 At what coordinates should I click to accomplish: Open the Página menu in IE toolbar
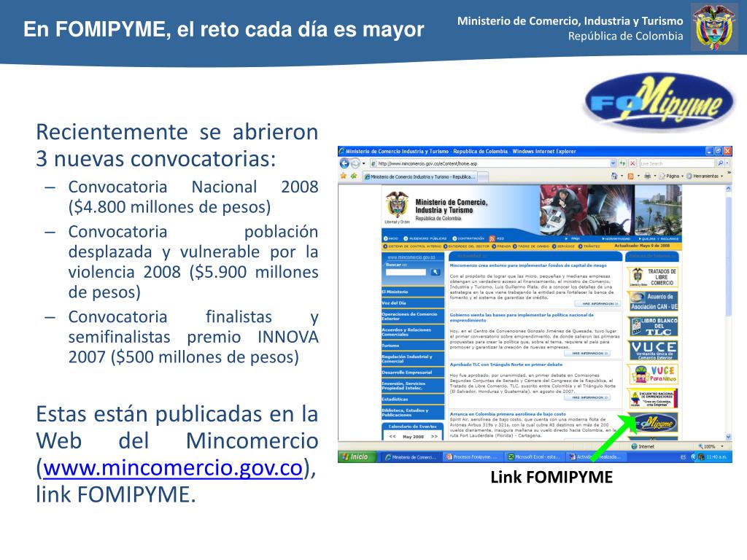click(672, 176)
